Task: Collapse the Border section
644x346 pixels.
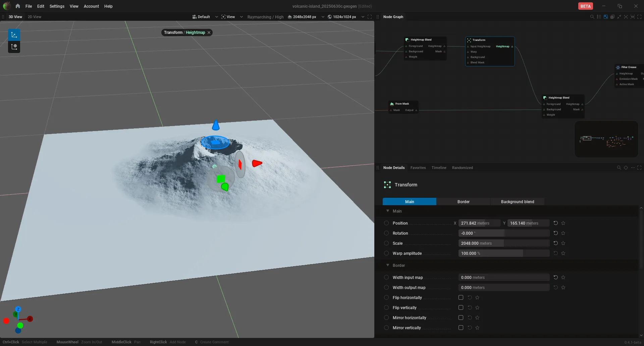Action: click(388, 265)
